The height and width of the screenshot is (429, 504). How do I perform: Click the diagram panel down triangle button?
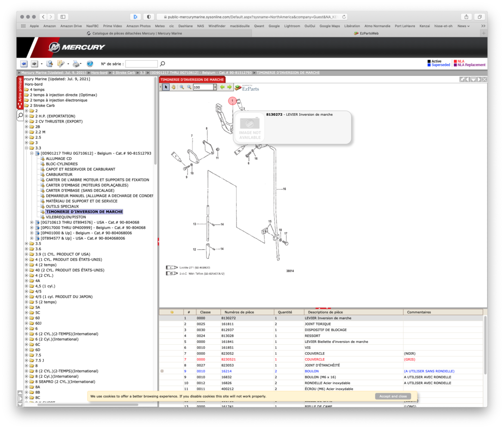(x=473, y=79)
